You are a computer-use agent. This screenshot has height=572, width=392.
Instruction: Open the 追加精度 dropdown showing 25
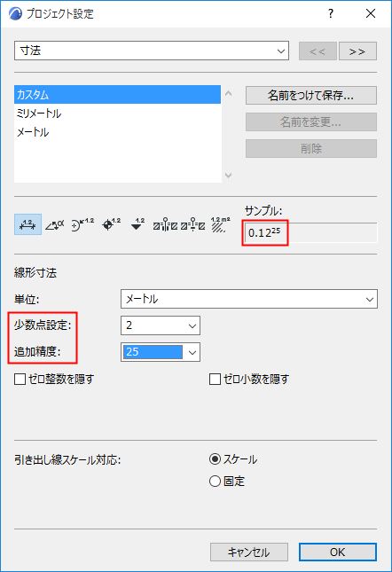[x=161, y=352]
